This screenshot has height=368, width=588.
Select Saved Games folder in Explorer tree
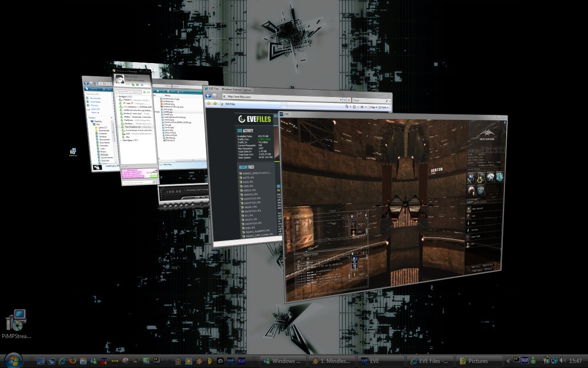pyautogui.click(x=105, y=157)
